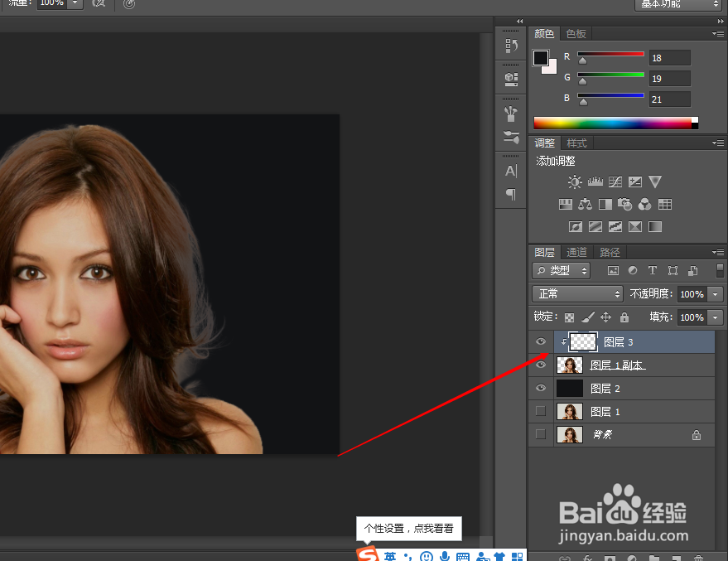Show the 背景 layer

pos(541,434)
